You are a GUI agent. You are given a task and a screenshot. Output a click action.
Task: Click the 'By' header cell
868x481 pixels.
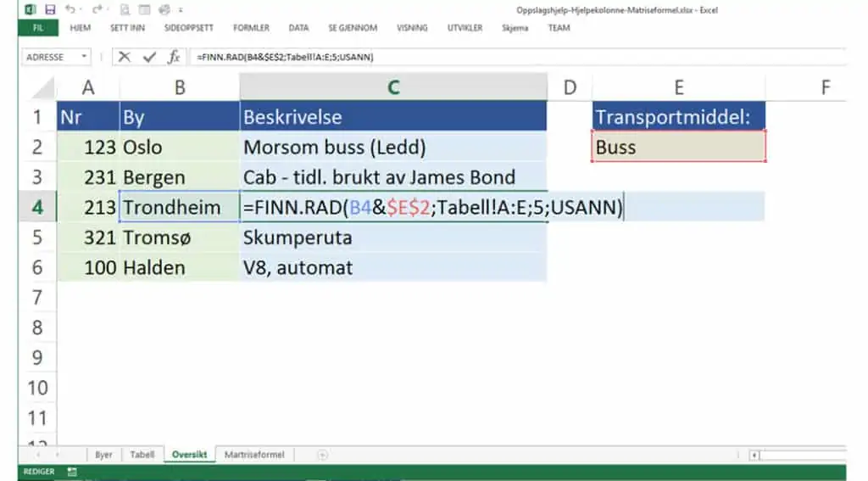[x=180, y=117]
